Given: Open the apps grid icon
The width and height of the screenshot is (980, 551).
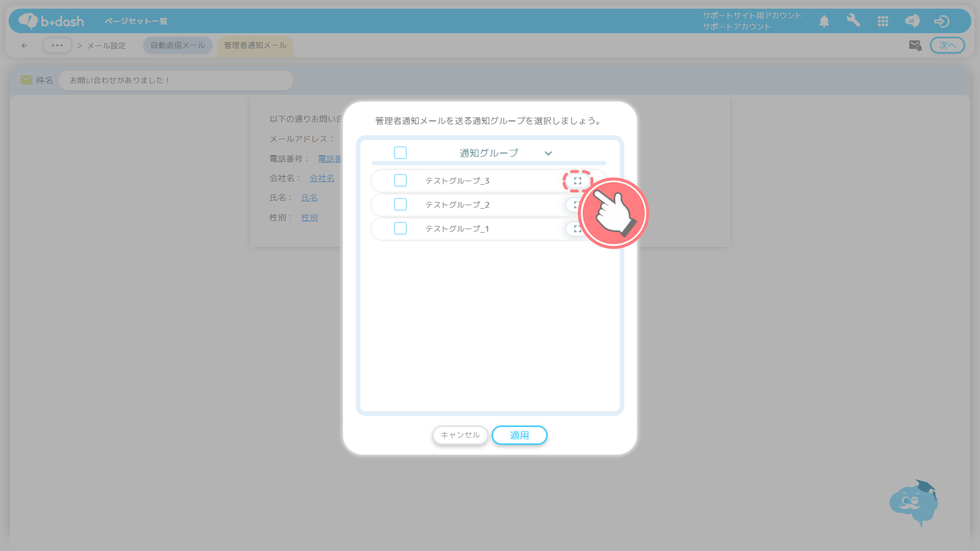Looking at the screenshot, I should (x=883, y=21).
